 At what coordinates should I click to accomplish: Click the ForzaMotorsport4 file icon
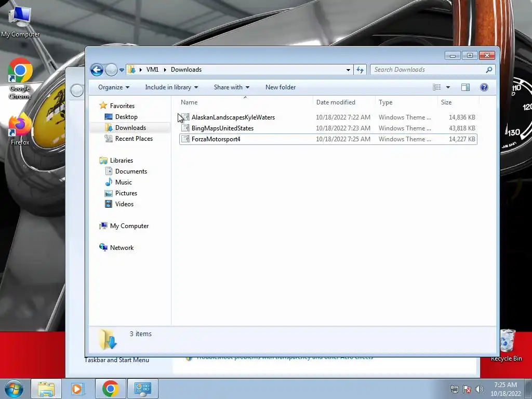point(185,139)
